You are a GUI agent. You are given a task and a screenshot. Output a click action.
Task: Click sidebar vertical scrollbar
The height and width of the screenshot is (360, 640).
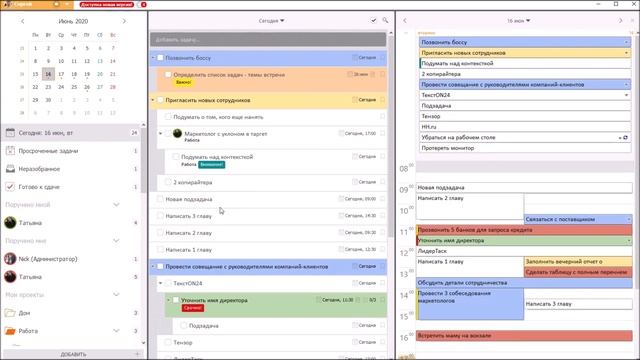143,159
